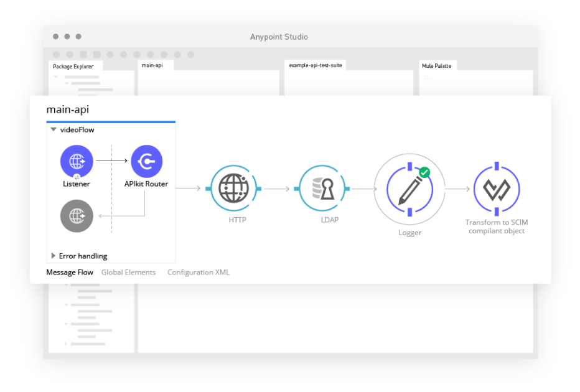
Task: Select the HTTP connector node
Action: click(234, 189)
